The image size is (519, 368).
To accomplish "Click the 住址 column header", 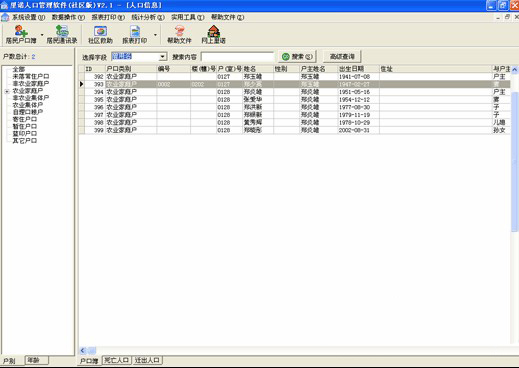I will pos(436,69).
